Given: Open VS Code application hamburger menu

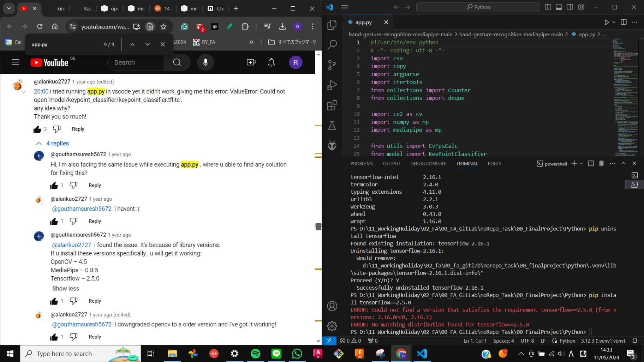Looking at the screenshot, I should tap(345, 7).
